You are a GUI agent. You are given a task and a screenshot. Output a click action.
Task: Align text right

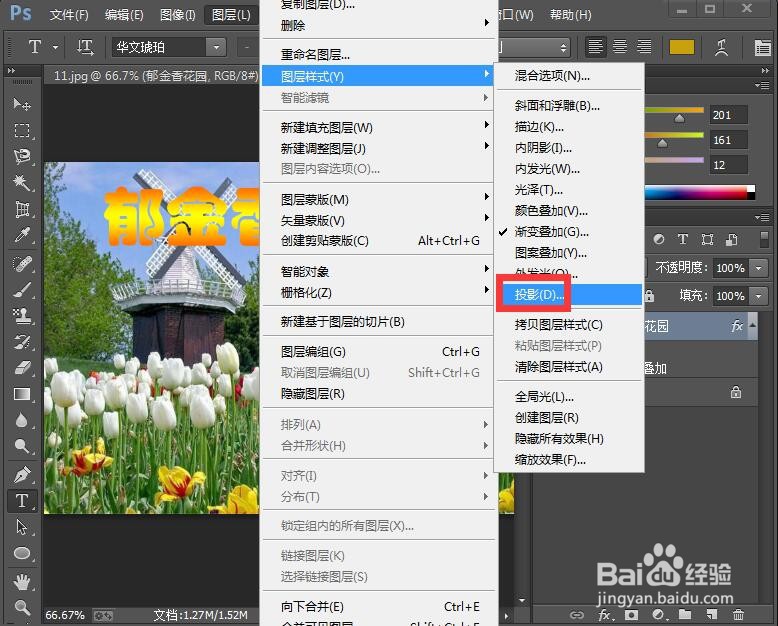(x=644, y=48)
